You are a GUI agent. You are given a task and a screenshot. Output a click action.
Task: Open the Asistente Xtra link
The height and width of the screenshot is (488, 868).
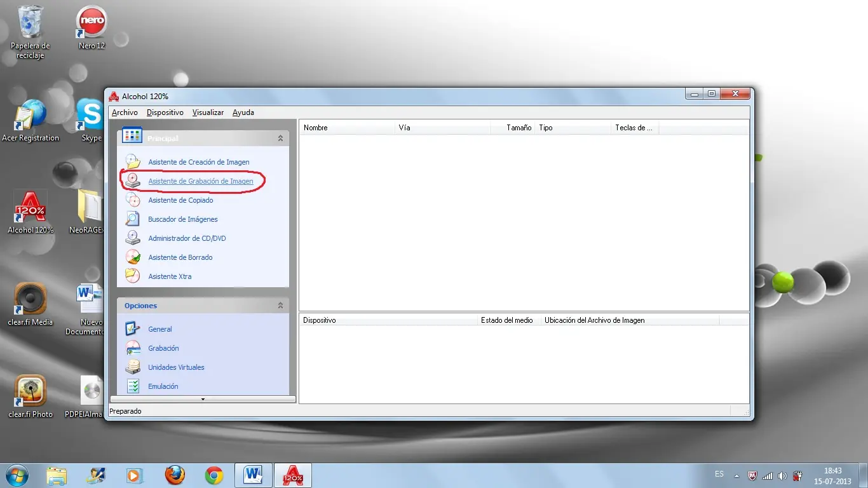[170, 276]
